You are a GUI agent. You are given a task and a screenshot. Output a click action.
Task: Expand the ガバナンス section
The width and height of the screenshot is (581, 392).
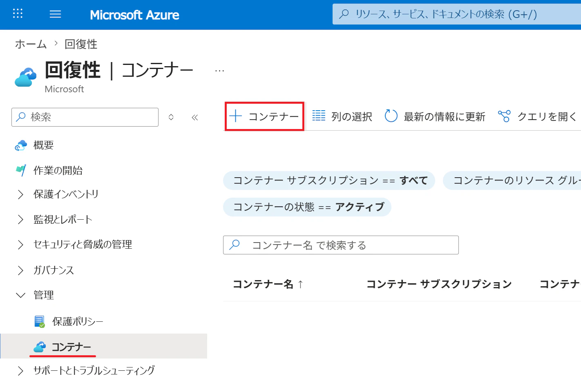[x=20, y=270]
